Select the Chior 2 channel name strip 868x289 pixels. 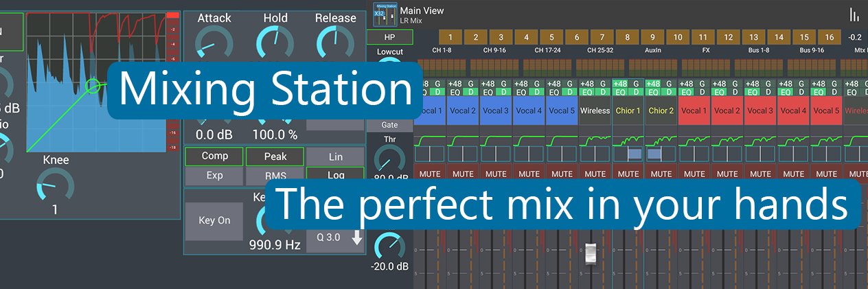[x=661, y=111]
